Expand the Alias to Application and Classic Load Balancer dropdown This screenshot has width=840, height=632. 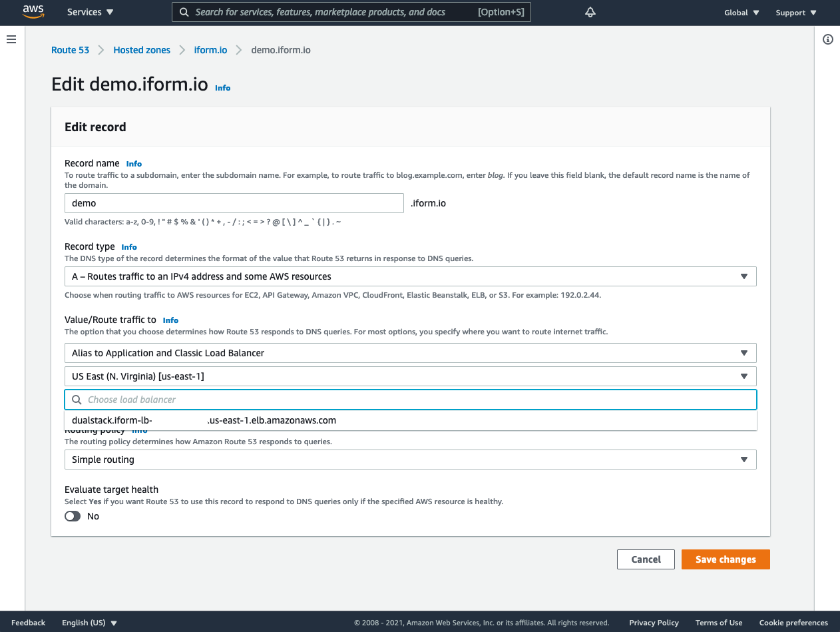pyautogui.click(x=411, y=353)
